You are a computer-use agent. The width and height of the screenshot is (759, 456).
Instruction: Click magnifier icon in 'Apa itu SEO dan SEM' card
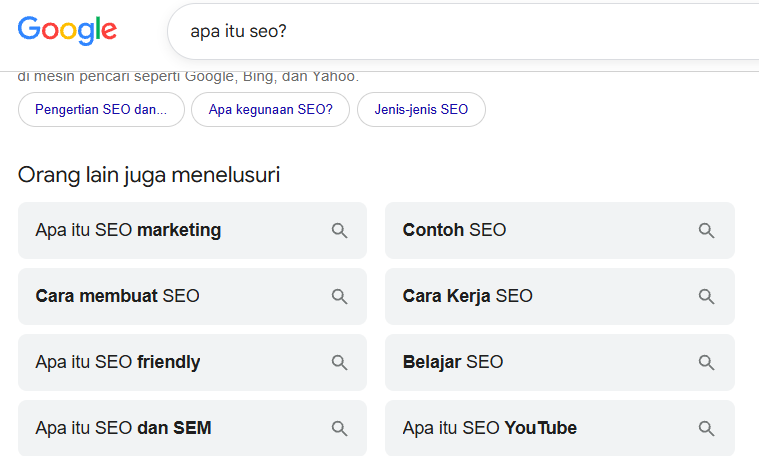click(339, 428)
